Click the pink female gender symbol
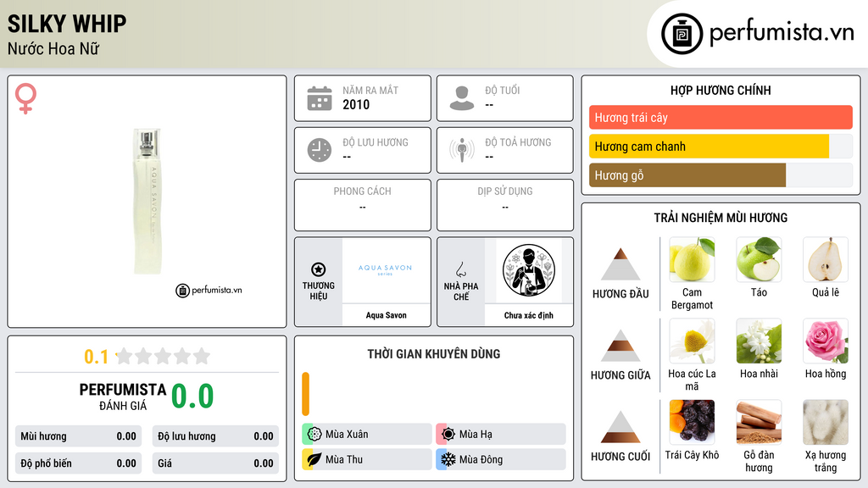This screenshot has height=488, width=868. 25,98
